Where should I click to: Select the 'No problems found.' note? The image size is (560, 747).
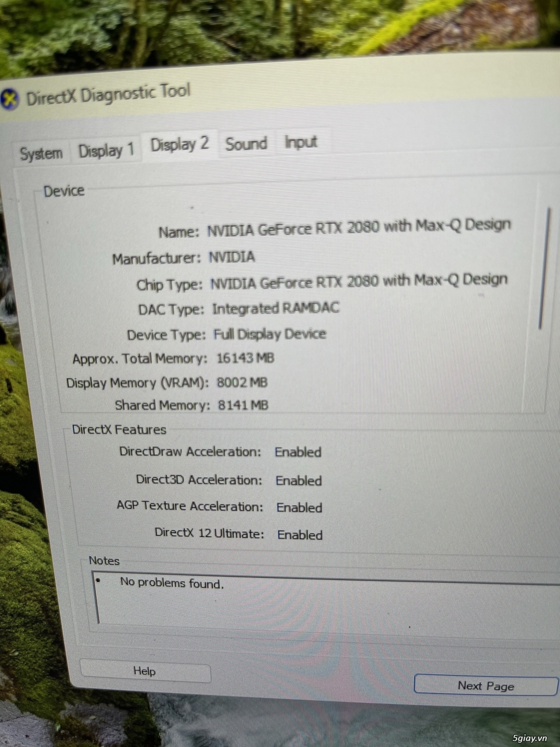click(172, 583)
